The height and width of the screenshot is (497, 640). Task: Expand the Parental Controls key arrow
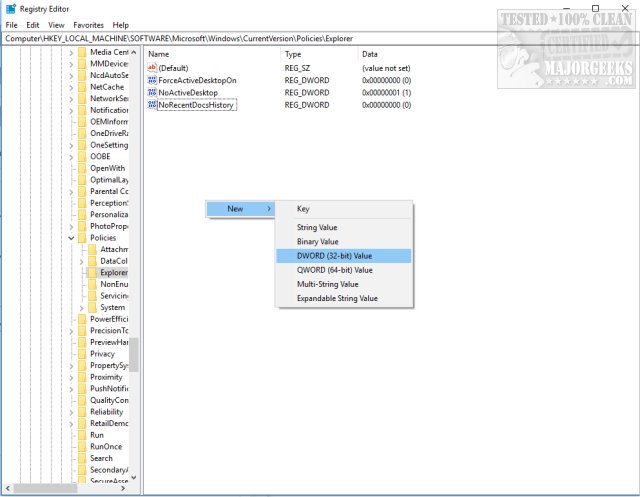tap(71, 191)
